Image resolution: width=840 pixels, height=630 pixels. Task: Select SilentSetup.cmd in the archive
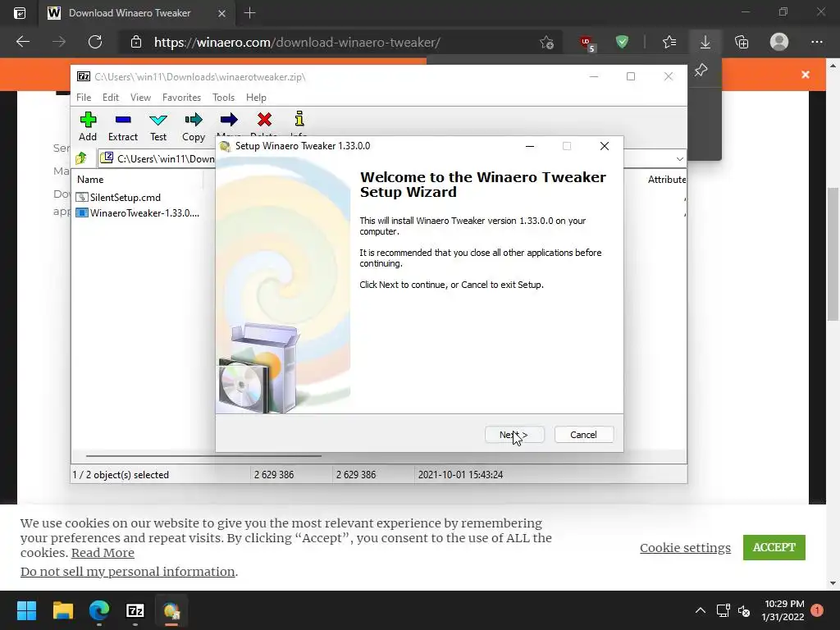[x=125, y=197]
